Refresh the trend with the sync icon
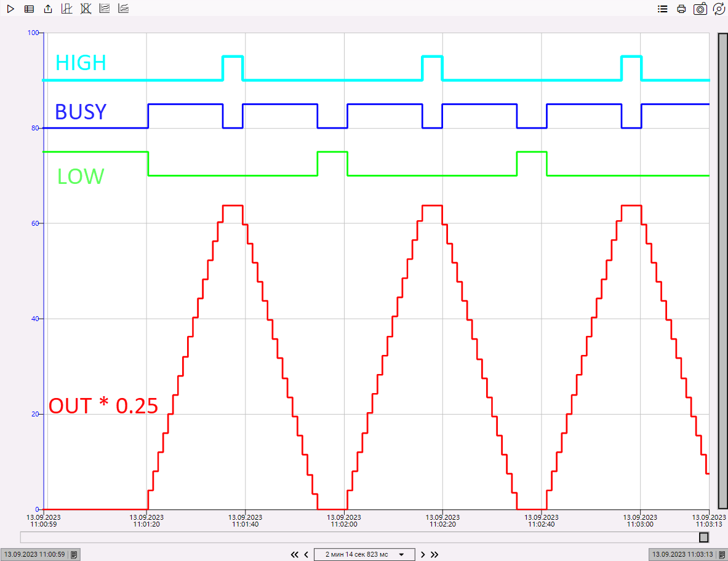728x561 pixels. [718, 9]
